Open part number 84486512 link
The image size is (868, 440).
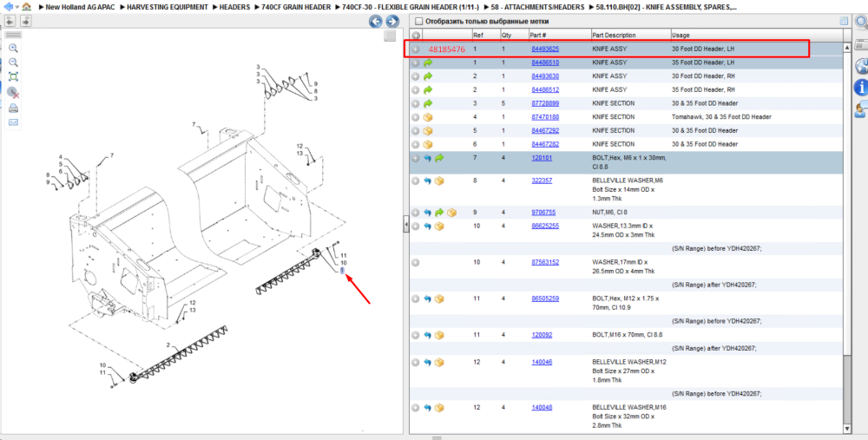coord(545,89)
